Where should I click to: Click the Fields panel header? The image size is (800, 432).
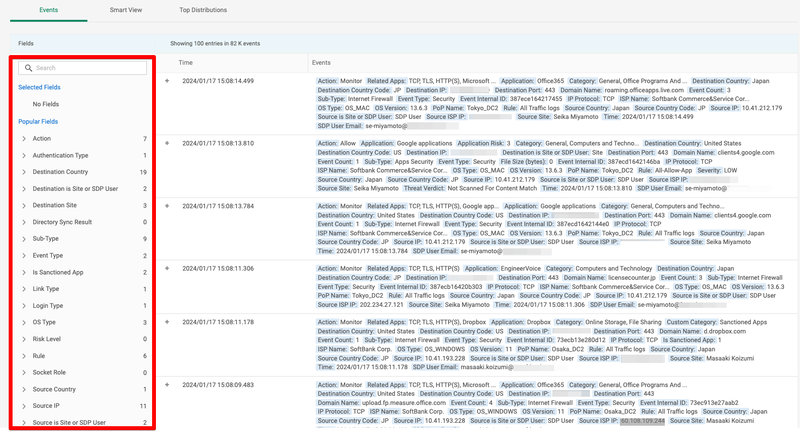pos(26,43)
